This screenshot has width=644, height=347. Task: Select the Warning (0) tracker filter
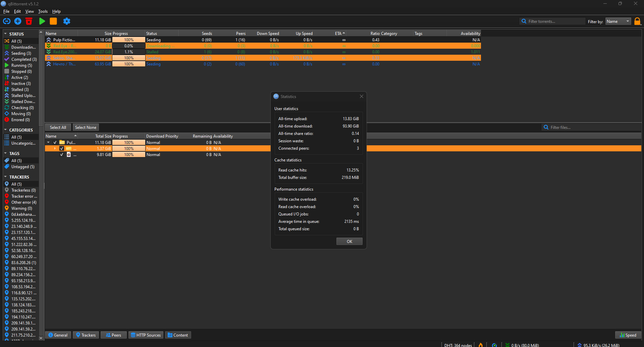click(21, 208)
